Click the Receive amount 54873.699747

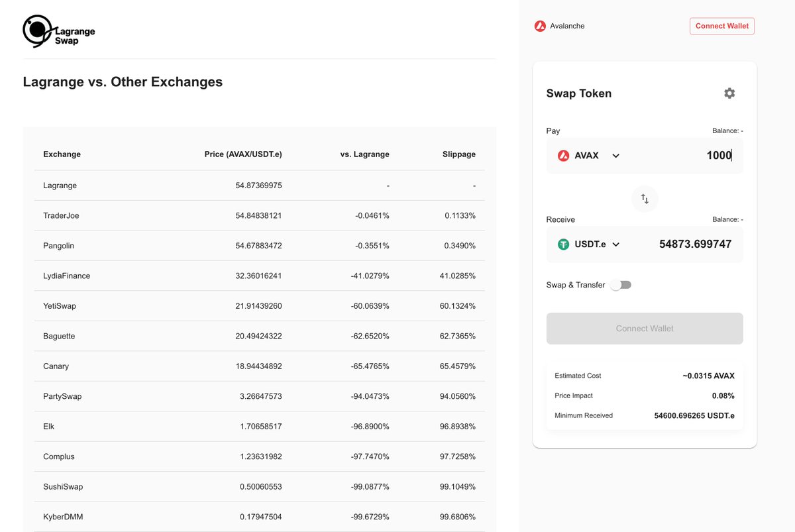(x=696, y=244)
